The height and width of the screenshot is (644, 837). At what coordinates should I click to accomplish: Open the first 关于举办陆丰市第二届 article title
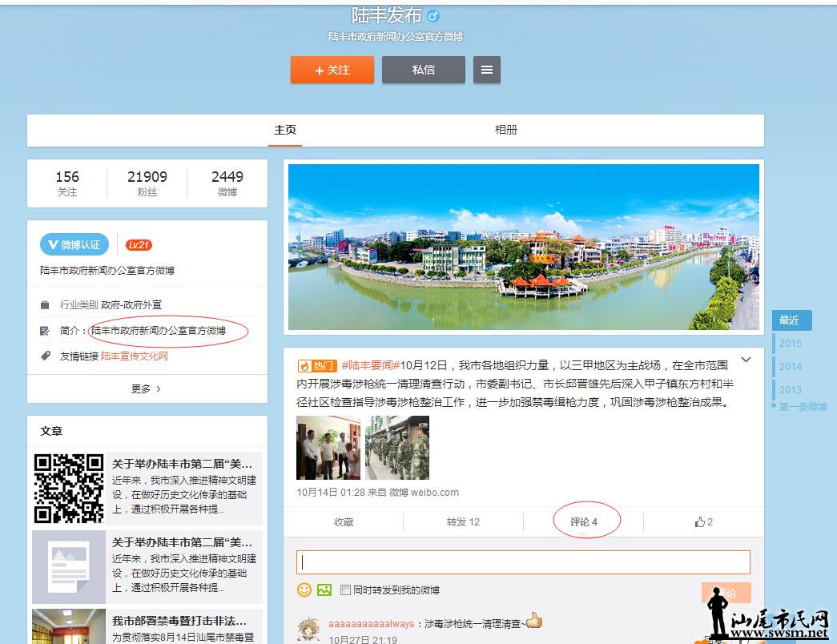[x=182, y=464]
